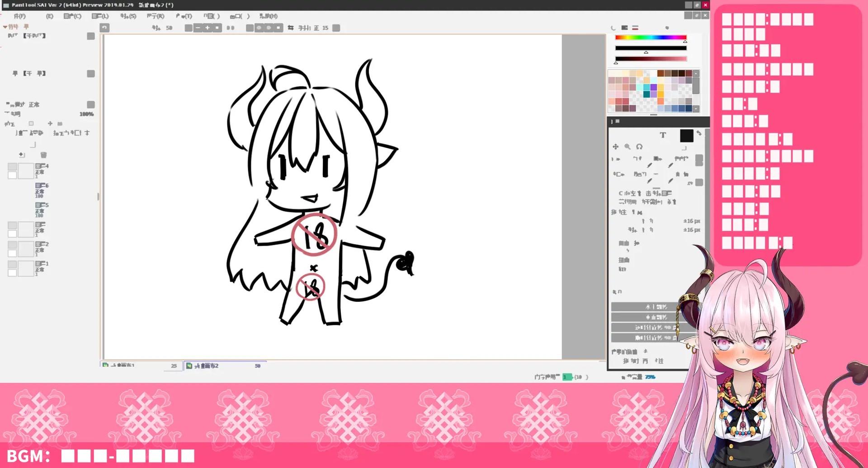Select the Rotate canvas tool
Image resolution: width=868 pixels, height=468 pixels.
639,147
